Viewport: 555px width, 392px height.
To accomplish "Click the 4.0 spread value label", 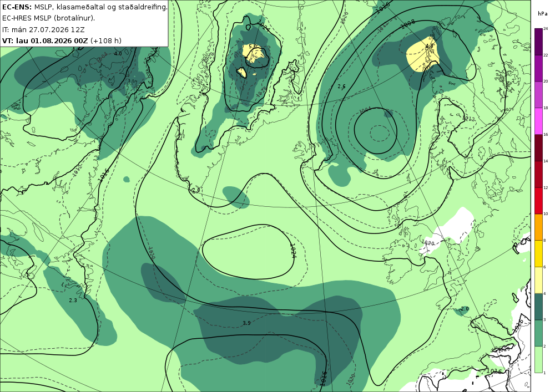I will click(x=118, y=53).
